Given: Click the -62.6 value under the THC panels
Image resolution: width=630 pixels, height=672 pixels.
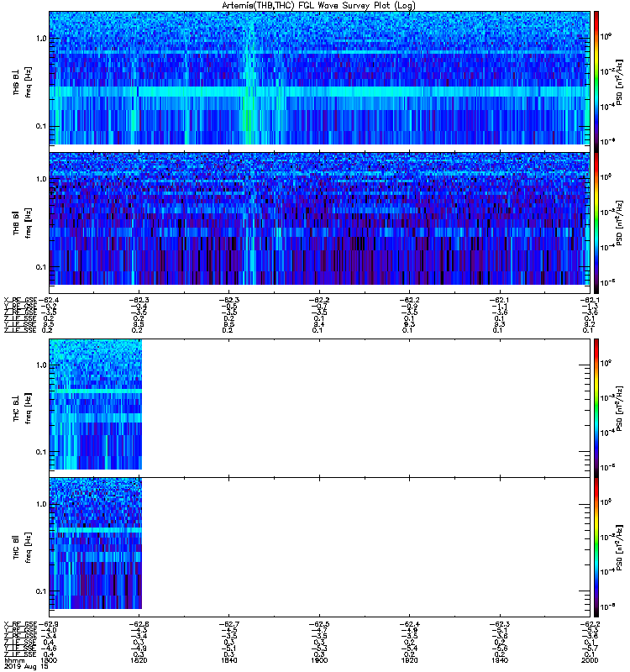Looking at the screenshot, I should tap(139, 624).
